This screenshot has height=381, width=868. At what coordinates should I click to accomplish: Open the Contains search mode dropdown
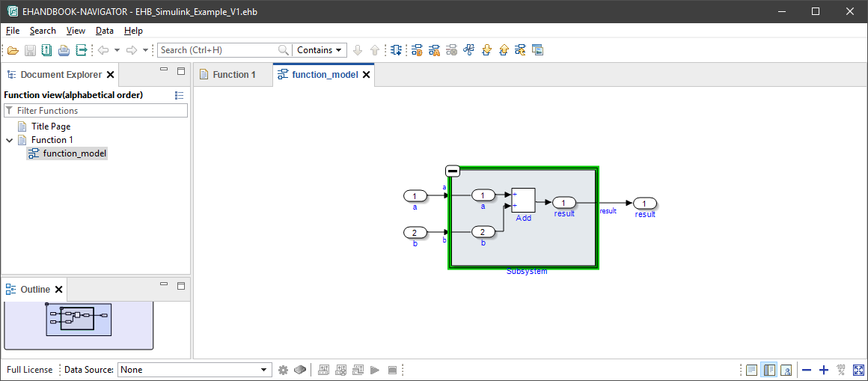point(320,50)
